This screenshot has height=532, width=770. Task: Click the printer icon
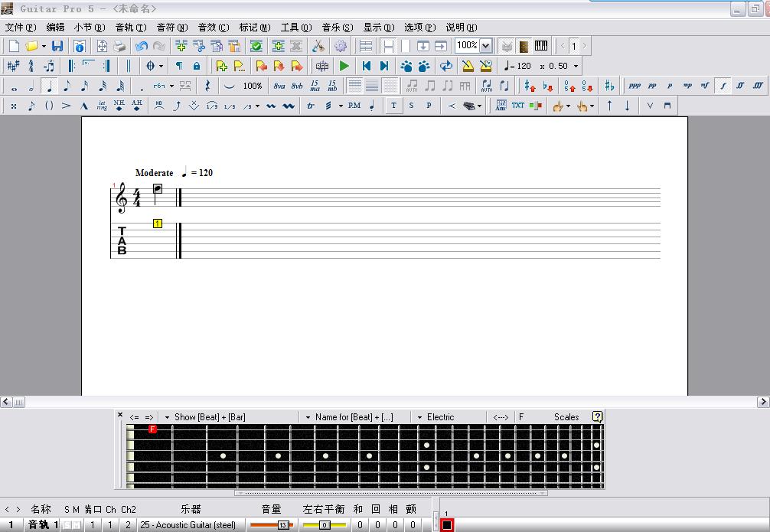click(x=119, y=46)
